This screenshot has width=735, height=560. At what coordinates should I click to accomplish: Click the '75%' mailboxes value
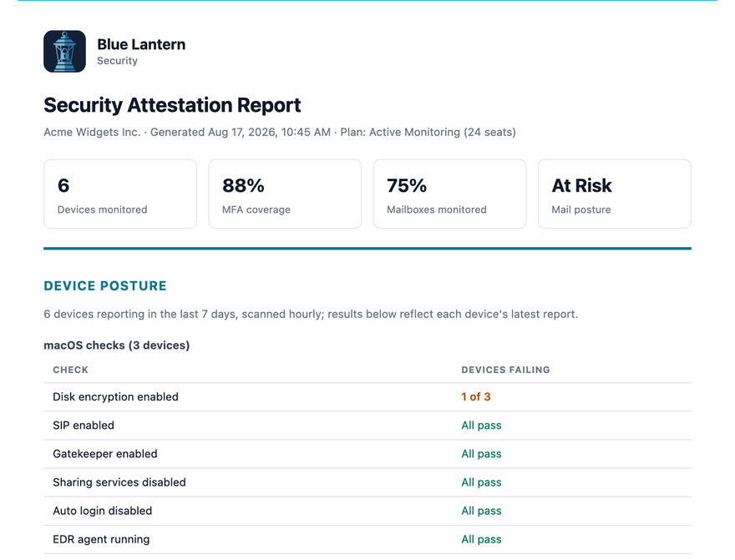pos(407,186)
